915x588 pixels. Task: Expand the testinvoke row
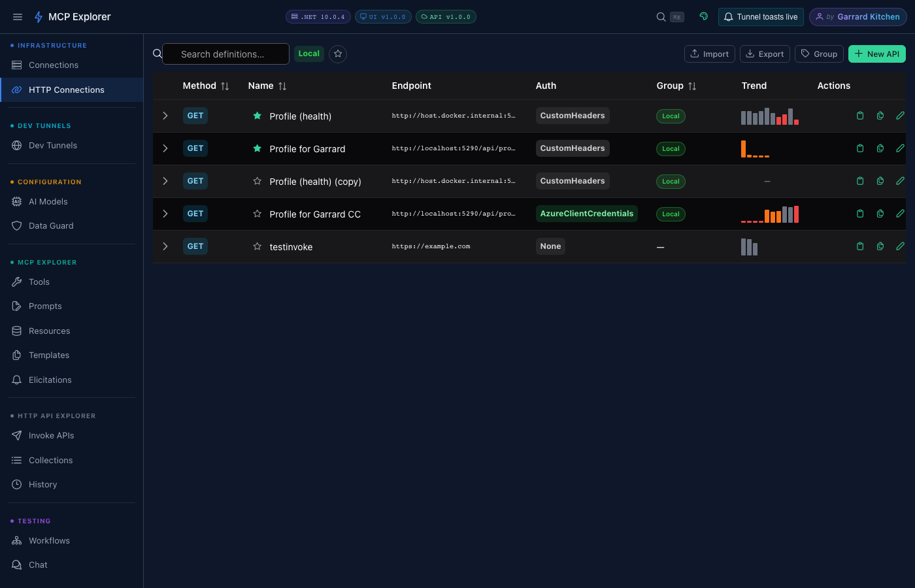pos(165,246)
